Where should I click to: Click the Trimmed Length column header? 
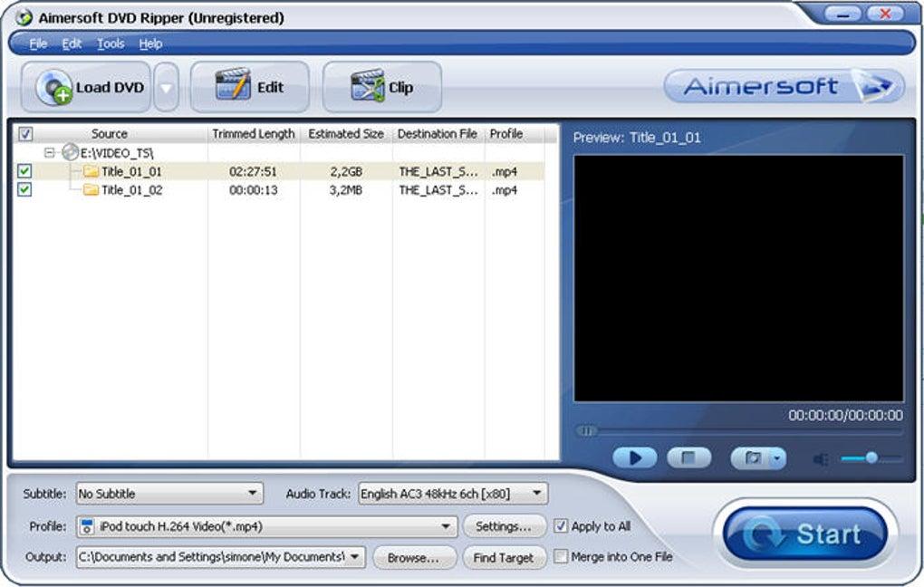[x=254, y=134]
